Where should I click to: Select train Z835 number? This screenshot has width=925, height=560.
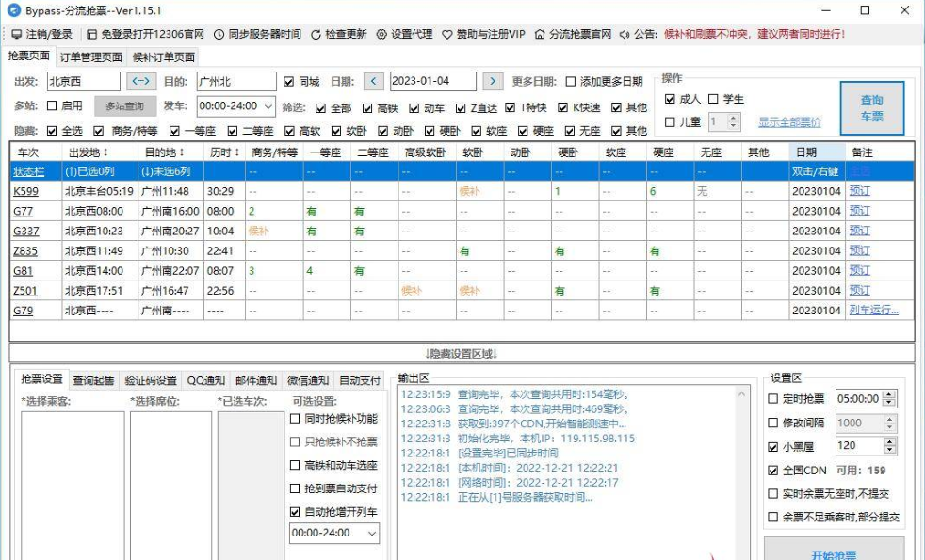point(25,251)
